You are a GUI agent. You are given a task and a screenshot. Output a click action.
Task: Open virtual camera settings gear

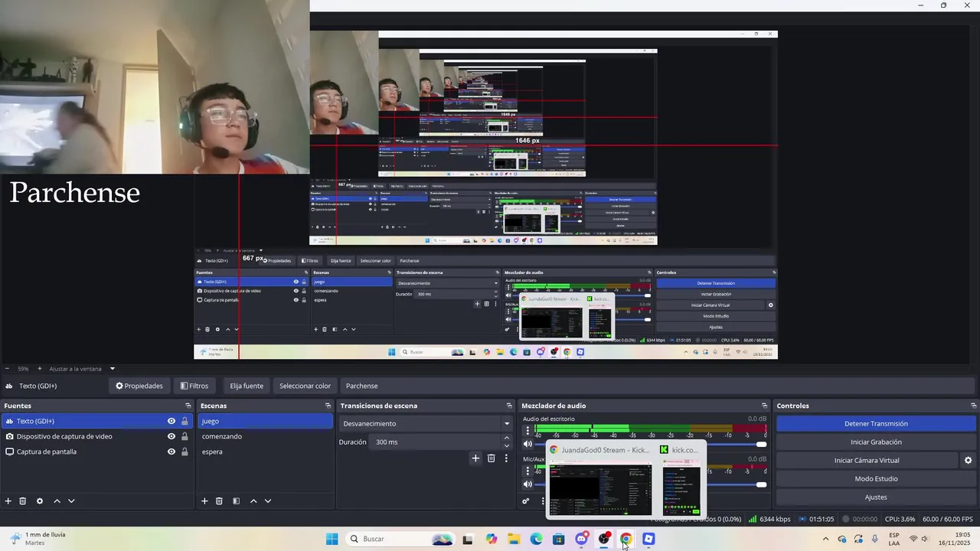tap(968, 461)
